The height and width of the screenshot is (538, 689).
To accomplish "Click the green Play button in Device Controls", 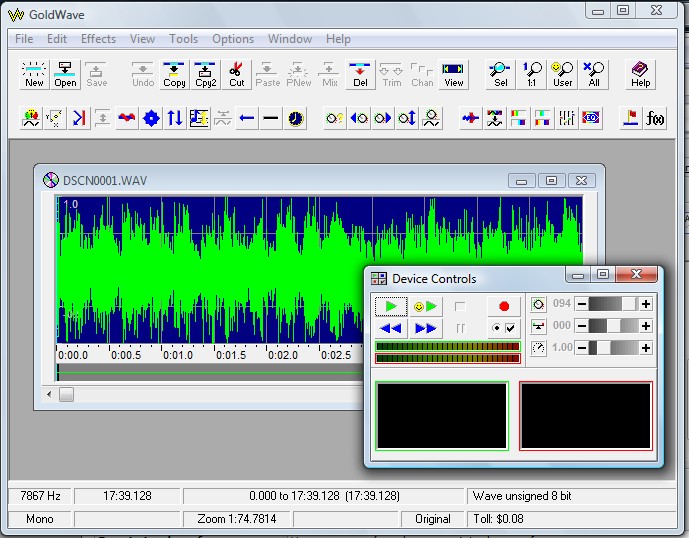I will tap(391, 306).
